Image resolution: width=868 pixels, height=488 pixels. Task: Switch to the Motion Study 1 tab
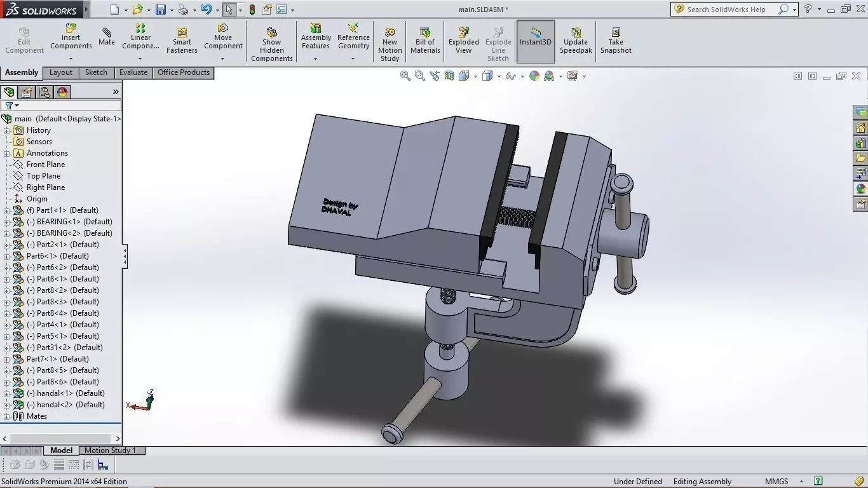111,451
